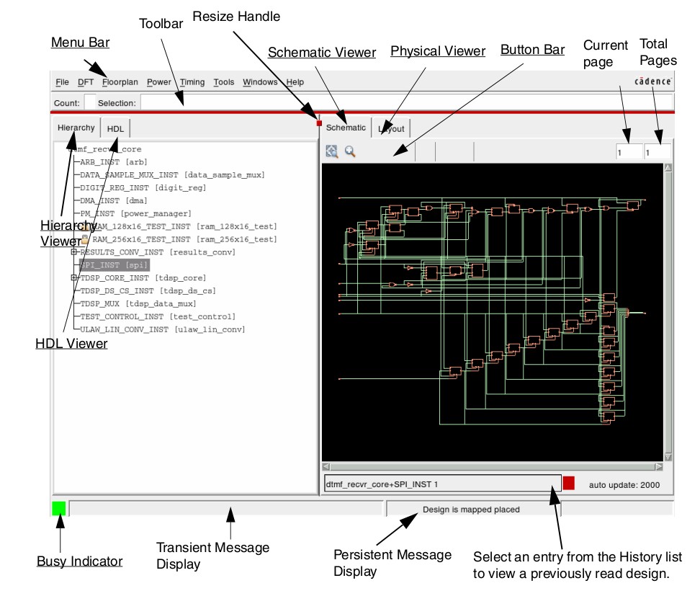This screenshot has height=609, width=700.
Task: Click the total pages field
Action: 657,153
